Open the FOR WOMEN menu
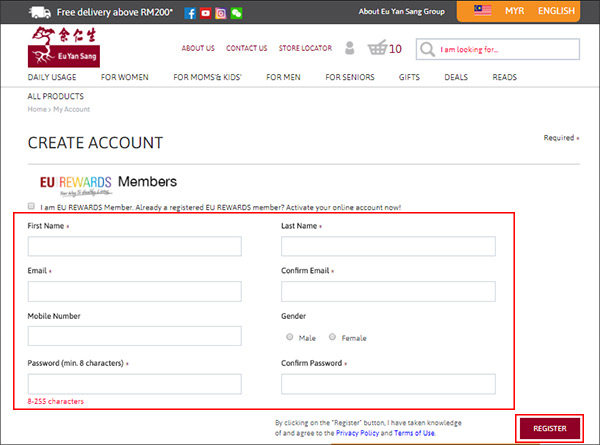This screenshot has width=600, height=445. click(x=125, y=77)
